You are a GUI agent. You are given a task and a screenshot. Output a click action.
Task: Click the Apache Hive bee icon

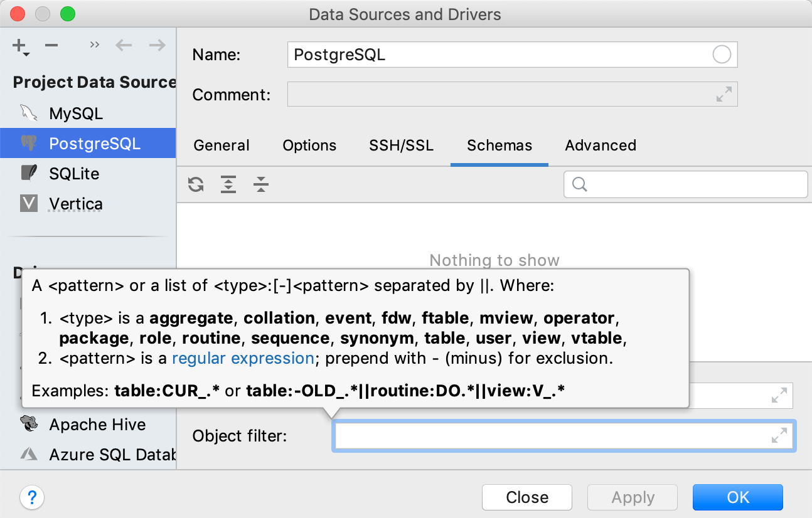tap(28, 424)
